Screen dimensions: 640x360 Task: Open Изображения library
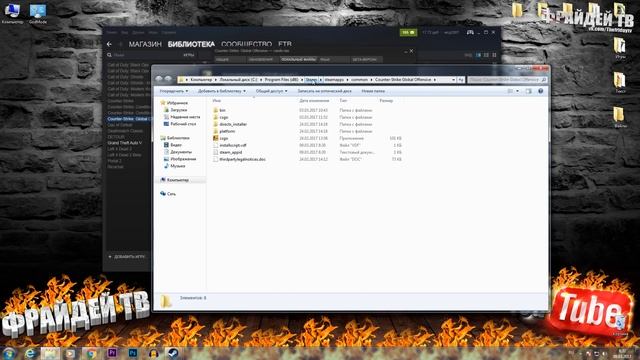183,159
